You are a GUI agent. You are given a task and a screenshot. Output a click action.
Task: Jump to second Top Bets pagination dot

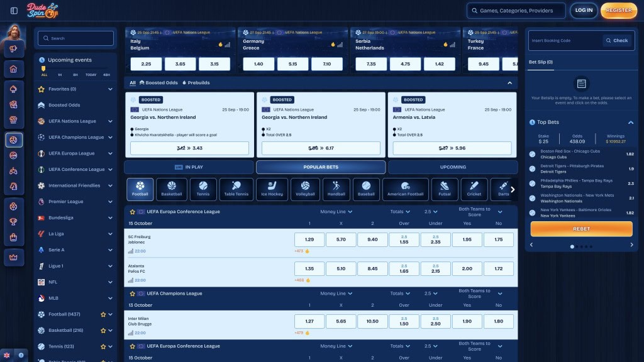(577, 246)
